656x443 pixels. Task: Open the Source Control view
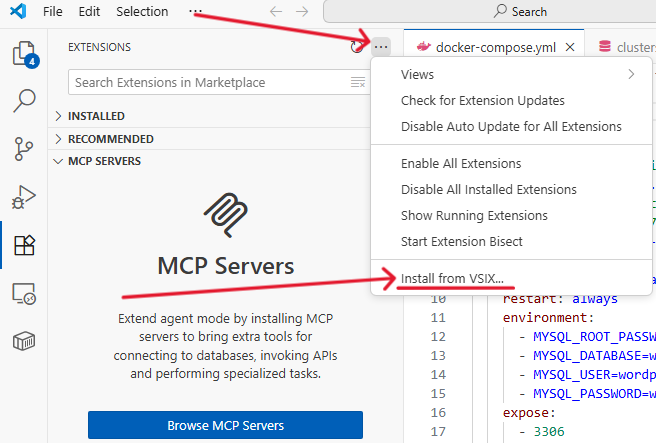(x=24, y=149)
